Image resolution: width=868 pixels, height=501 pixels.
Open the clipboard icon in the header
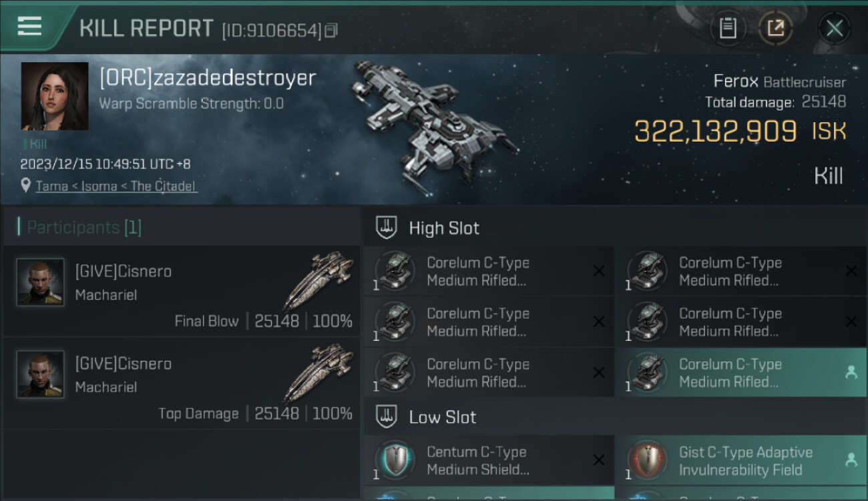(728, 29)
